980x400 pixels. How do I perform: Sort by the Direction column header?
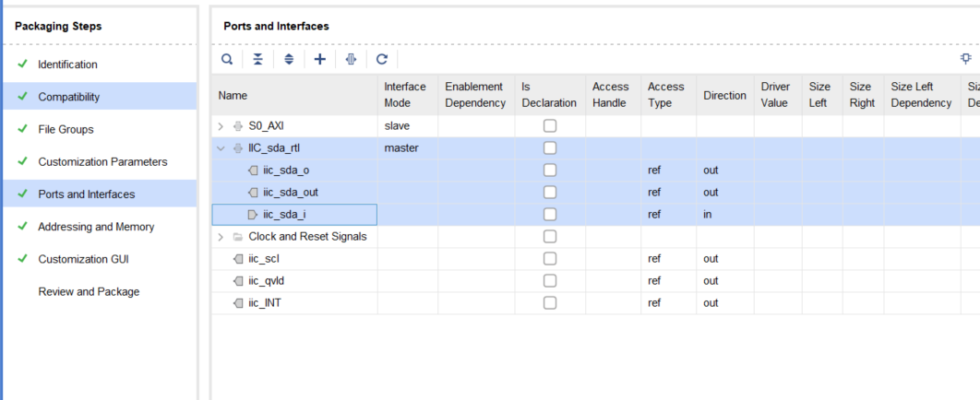724,95
